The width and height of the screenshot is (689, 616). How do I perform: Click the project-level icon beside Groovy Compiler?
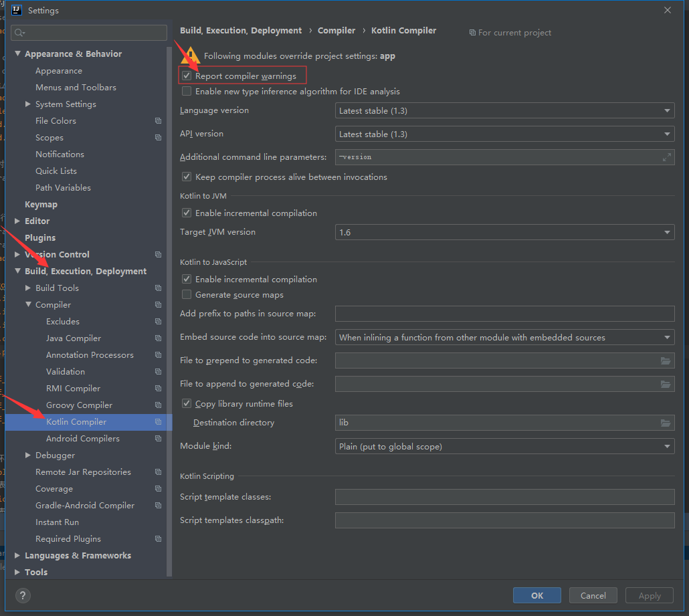[x=158, y=405]
